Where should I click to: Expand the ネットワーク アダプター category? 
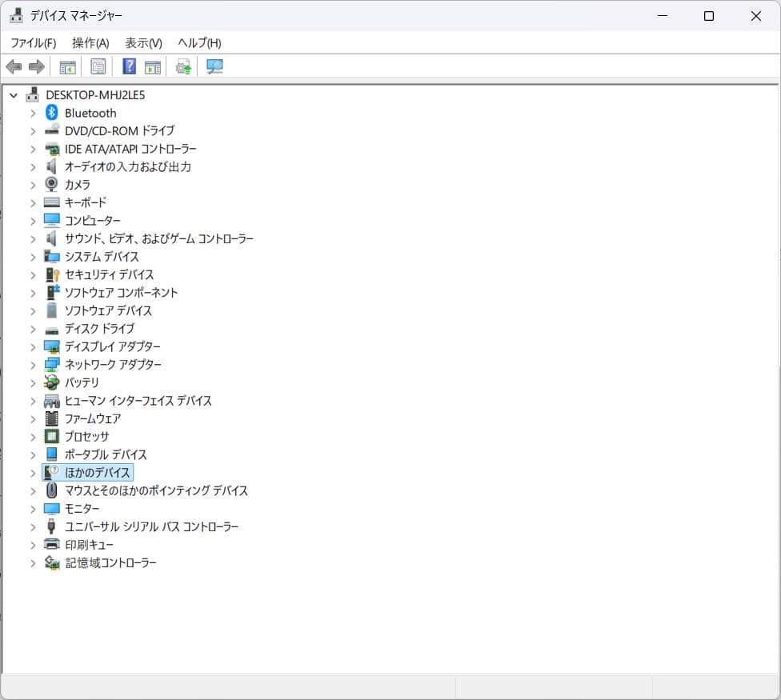32,364
